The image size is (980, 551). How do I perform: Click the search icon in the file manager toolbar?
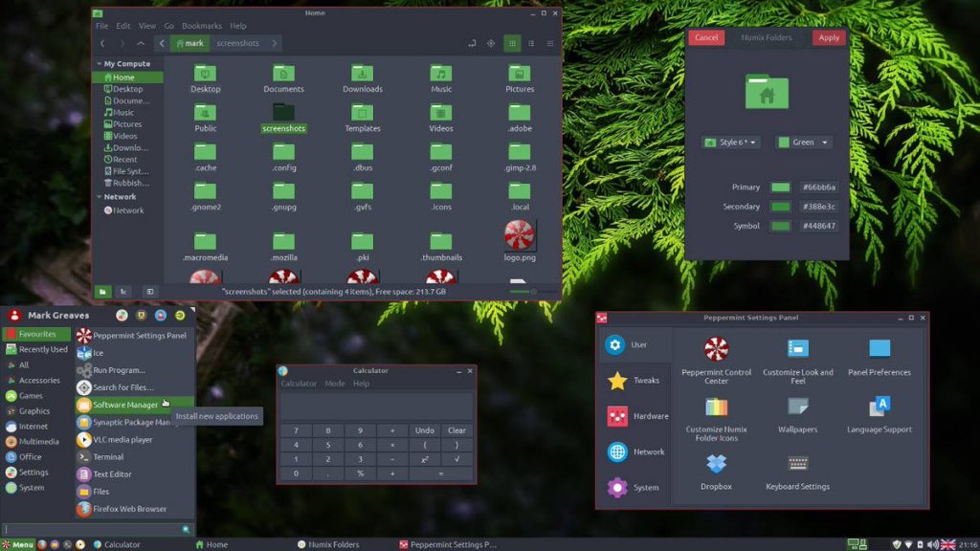(x=491, y=43)
